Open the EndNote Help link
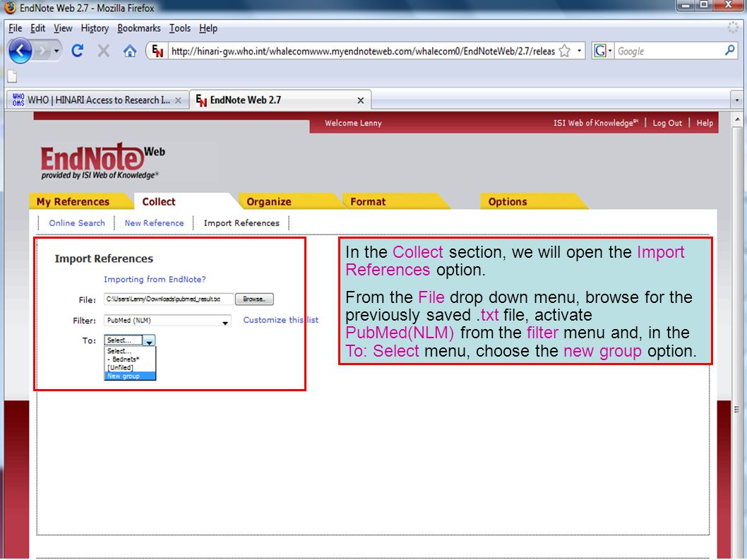Viewport: 747px width, 560px height. coord(705,123)
